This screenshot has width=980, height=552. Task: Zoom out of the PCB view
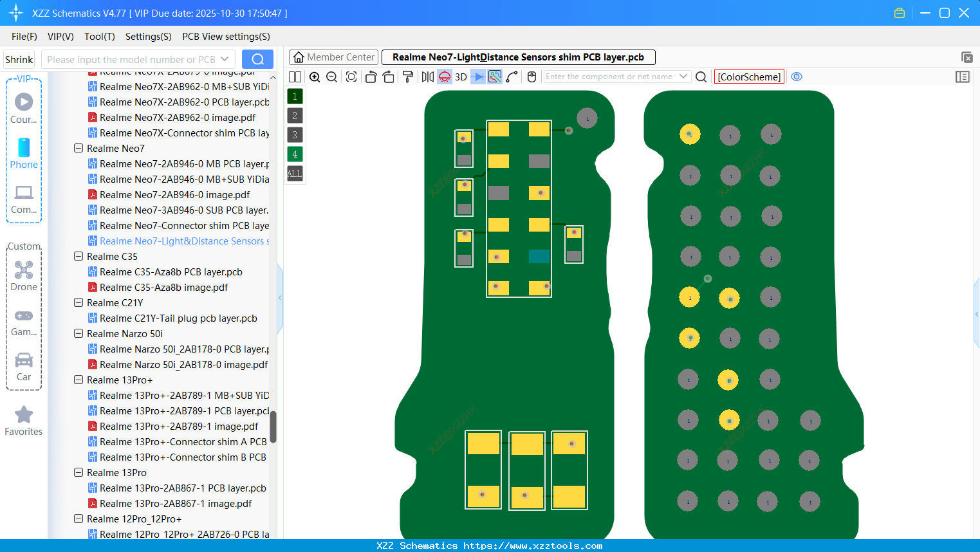click(x=332, y=77)
